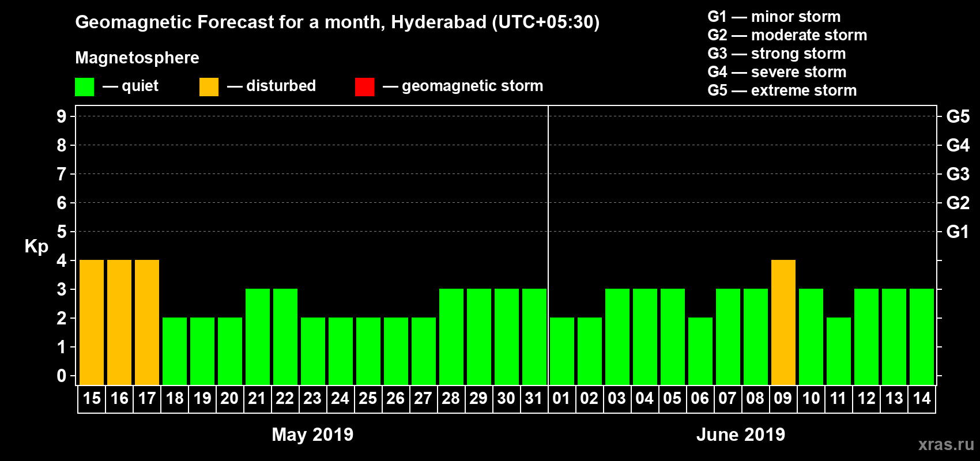Click the green quiet legend swatch

84,87
